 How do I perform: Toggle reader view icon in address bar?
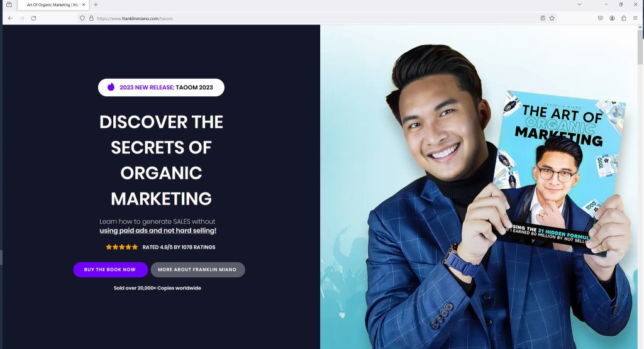543,18
